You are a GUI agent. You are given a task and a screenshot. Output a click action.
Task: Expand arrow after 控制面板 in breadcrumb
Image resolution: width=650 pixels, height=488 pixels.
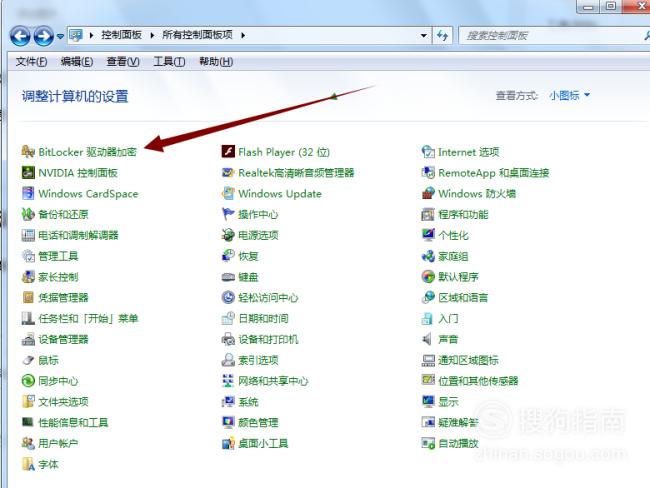[152, 36]
